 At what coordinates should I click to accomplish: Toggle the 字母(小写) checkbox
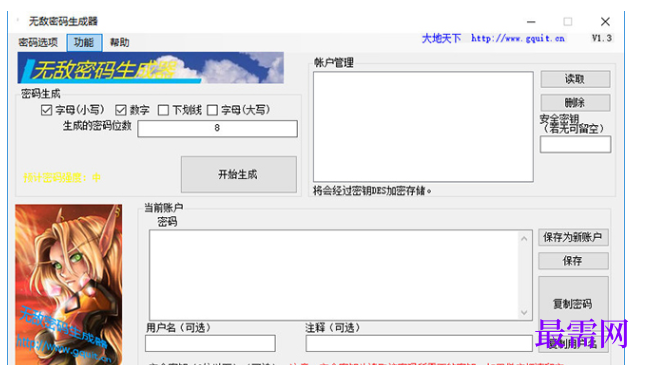point(46,110)
